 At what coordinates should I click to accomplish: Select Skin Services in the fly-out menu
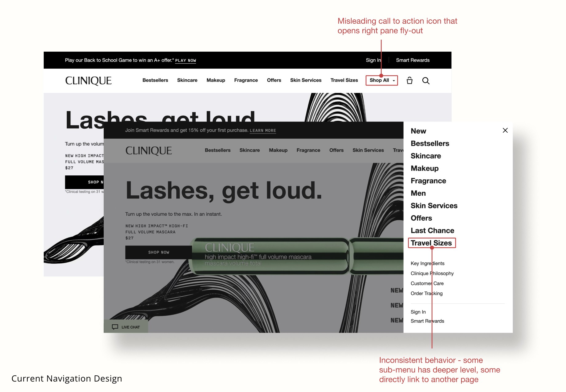434,206
